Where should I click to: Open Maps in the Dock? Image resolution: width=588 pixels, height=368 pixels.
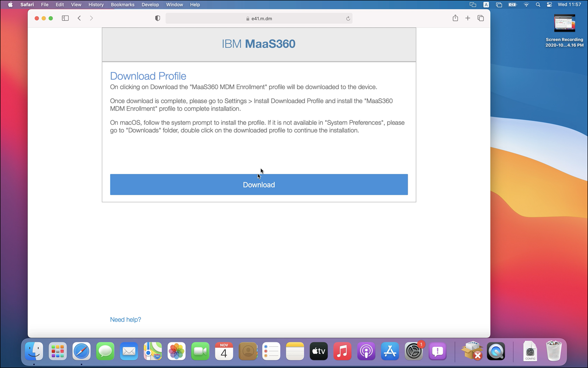(x=153, y=351)
